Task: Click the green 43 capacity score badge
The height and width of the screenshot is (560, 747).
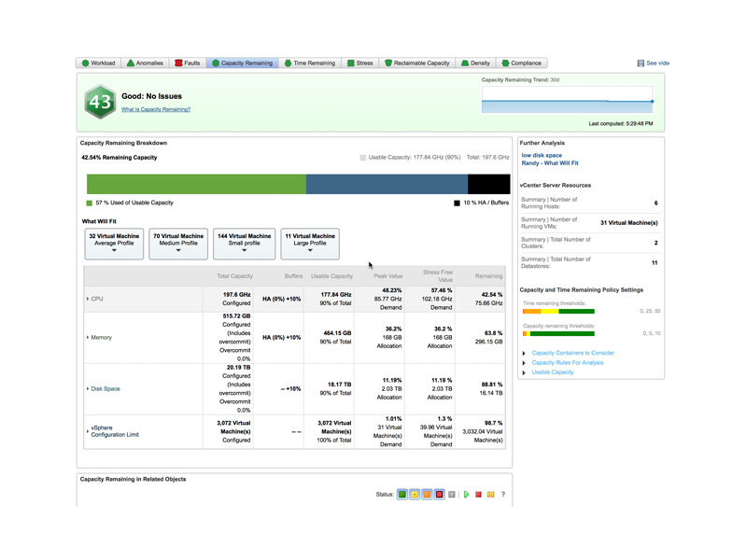Action: 99,103
